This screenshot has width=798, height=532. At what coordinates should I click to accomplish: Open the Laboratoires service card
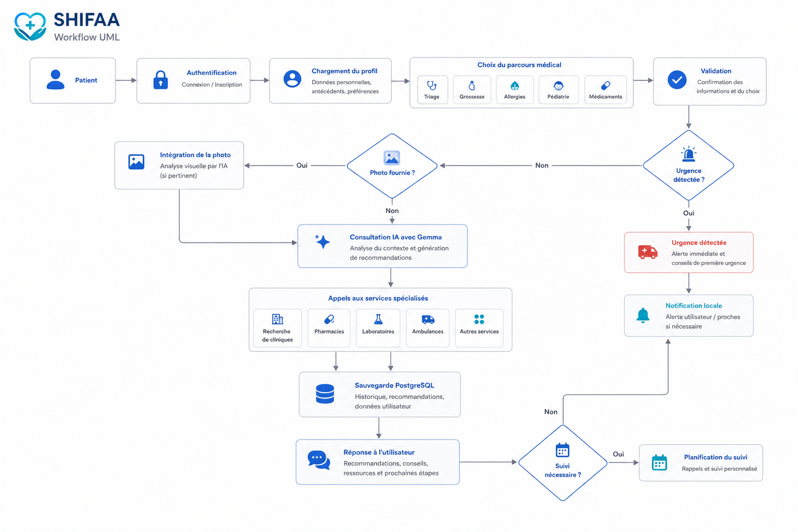378,328
